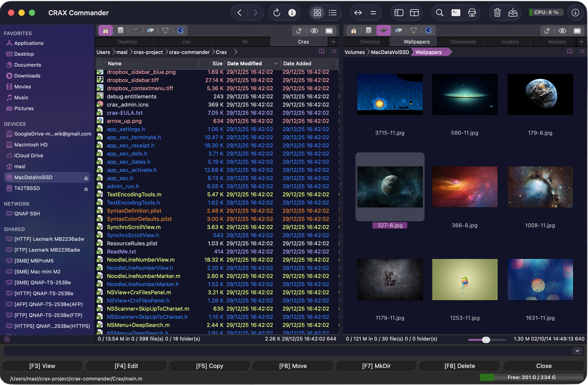Swap panels using the horizontal arrows icon

click(358, 13)
